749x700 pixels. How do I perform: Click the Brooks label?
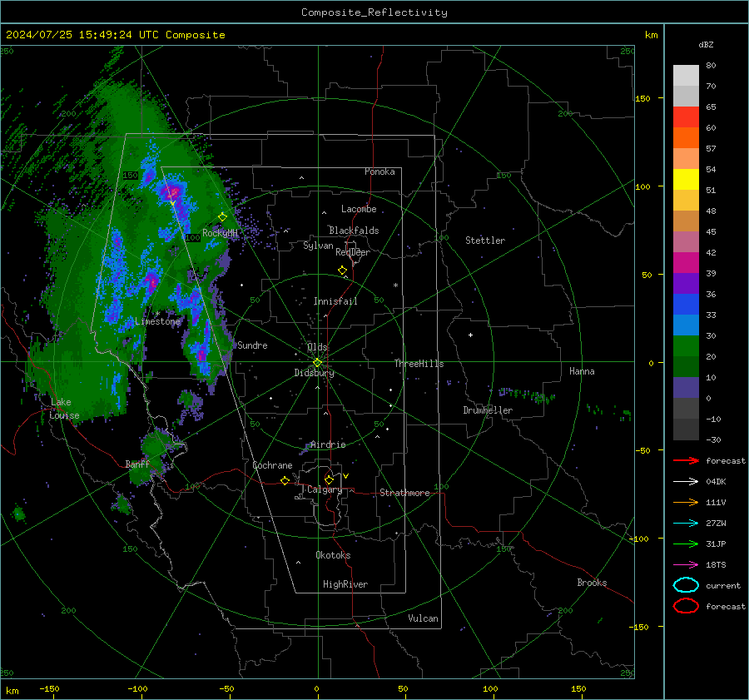coord(592,583)
